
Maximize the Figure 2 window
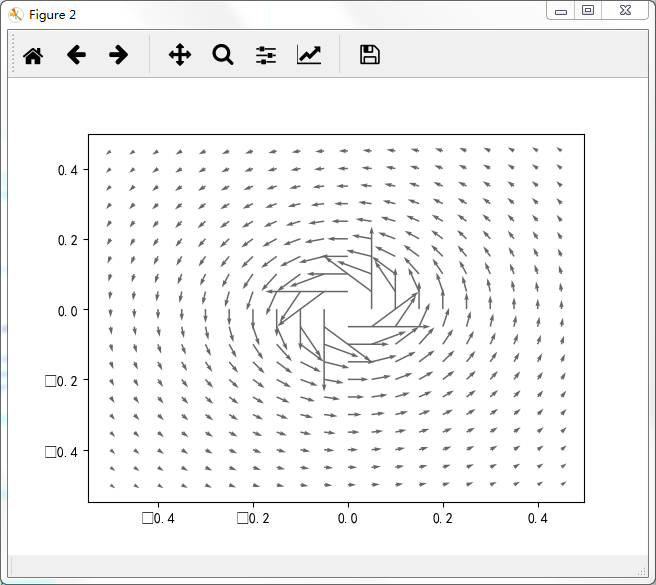[x=588, y=10]
